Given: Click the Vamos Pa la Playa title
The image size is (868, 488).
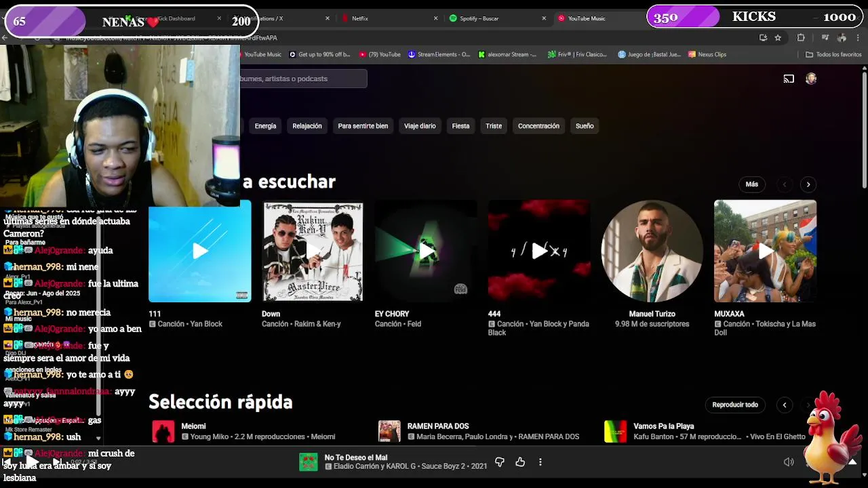Looking at the screenshot, I should point(664,426).
